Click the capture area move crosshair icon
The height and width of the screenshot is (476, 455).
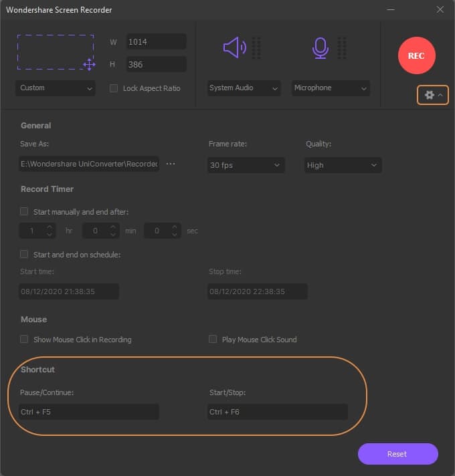(x=89, y=65)
